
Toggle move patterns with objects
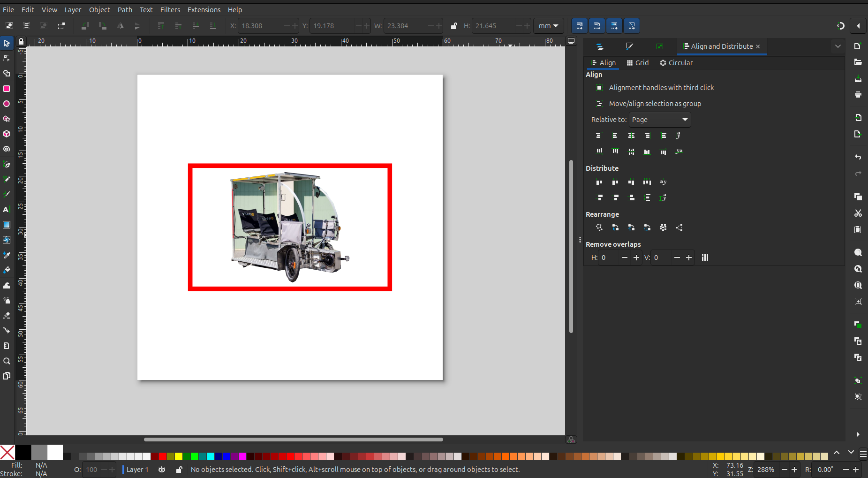pyautogui.click(x=632, y=26)
